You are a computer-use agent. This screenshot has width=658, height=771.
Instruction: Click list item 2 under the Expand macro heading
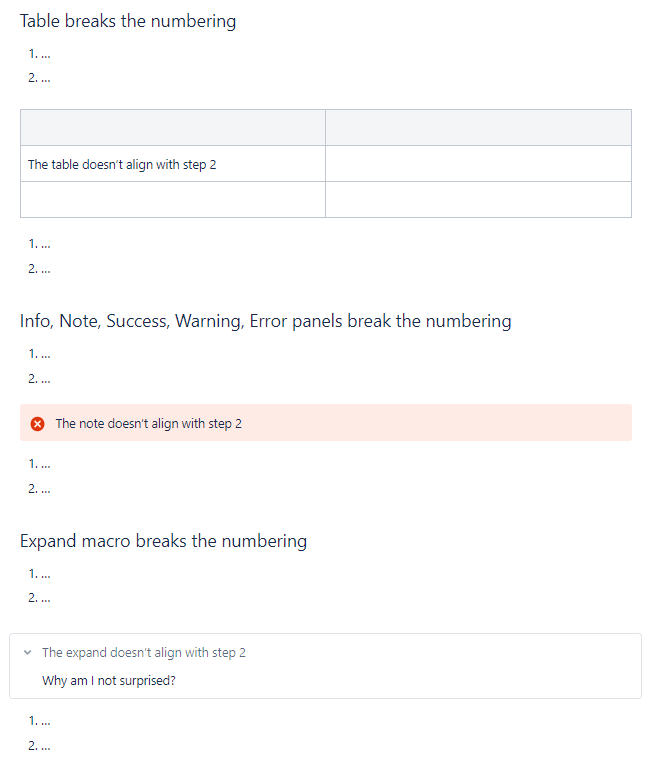coord(39,598)
